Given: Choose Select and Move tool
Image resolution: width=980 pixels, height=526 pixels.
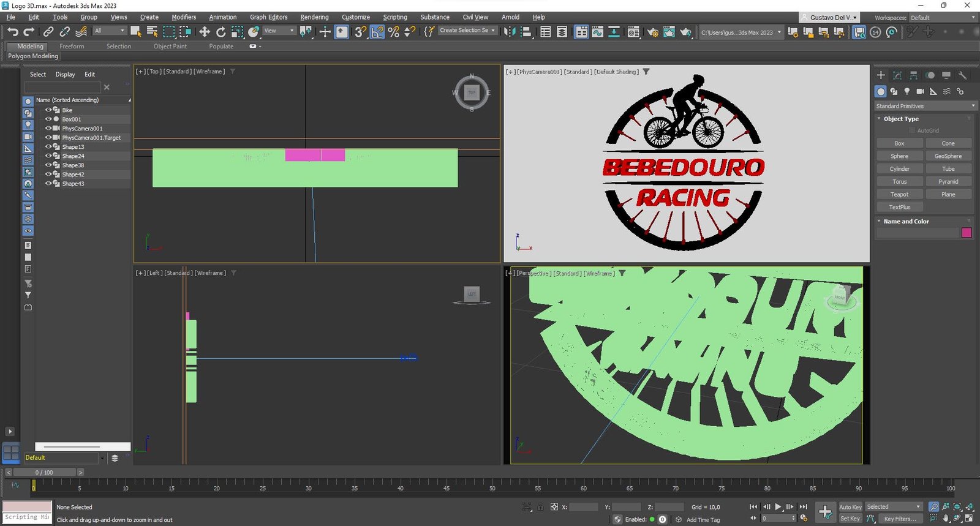Looking at the screenshot, I should (204, 31).
